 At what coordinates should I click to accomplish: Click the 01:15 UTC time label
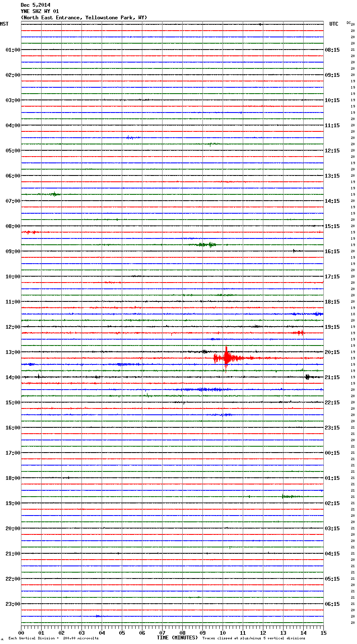coord(332,478)
